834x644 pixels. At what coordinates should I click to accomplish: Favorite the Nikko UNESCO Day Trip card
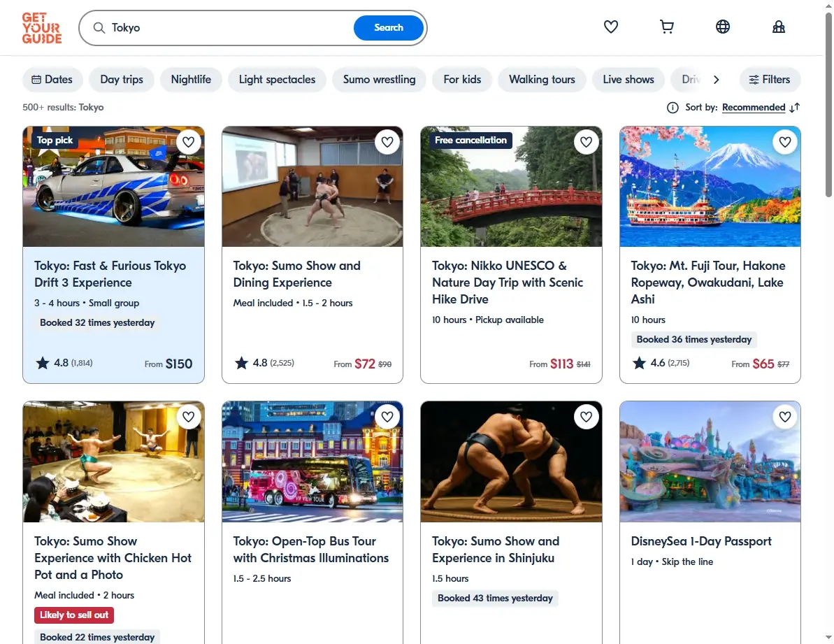coord(586,142)
